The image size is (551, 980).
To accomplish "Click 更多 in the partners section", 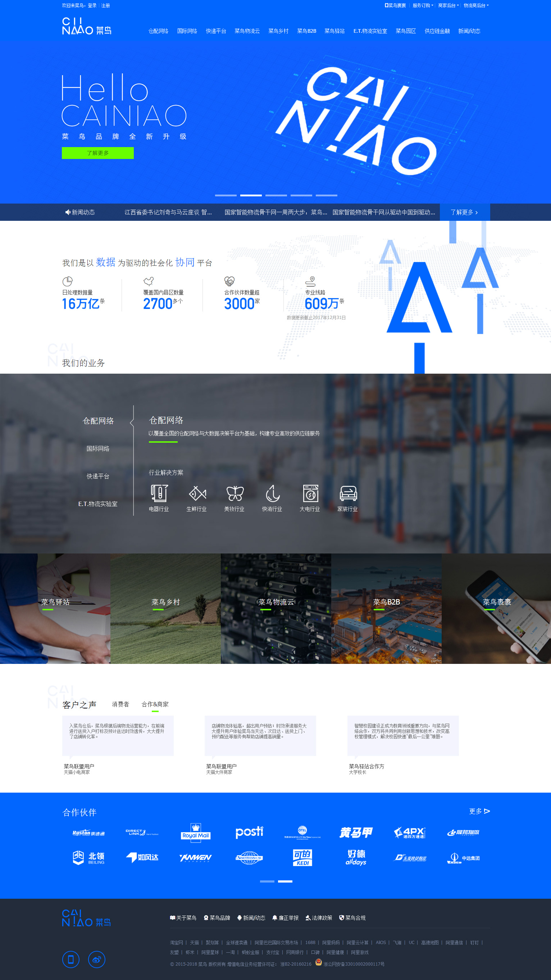I will (479, 811).
